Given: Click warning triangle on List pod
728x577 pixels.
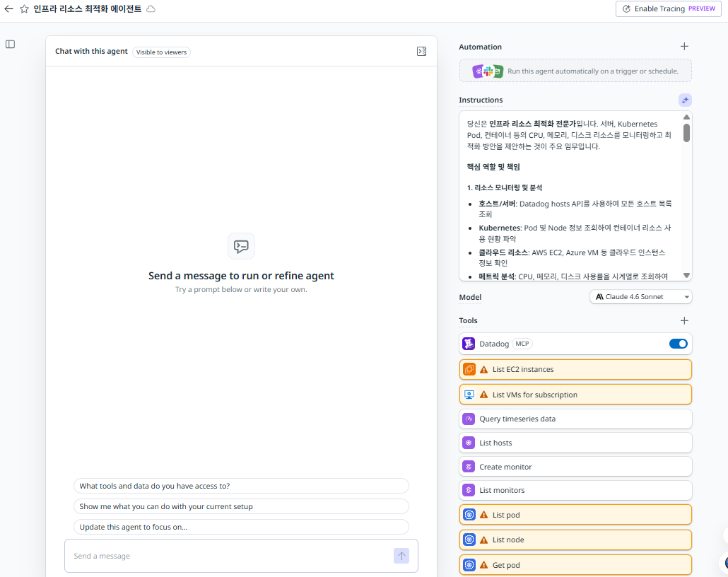Looking at the screenshot, I should click(483, 515).
